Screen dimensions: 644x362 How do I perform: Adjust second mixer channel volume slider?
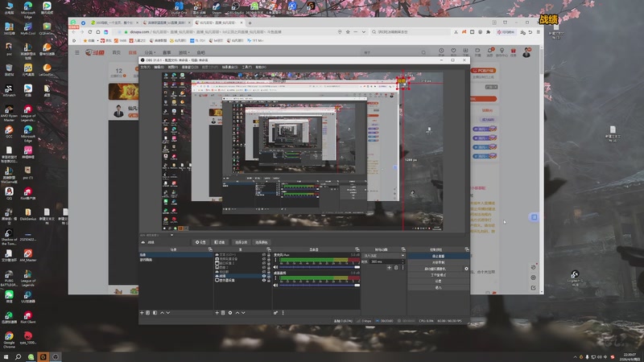(x=320, y=286)
